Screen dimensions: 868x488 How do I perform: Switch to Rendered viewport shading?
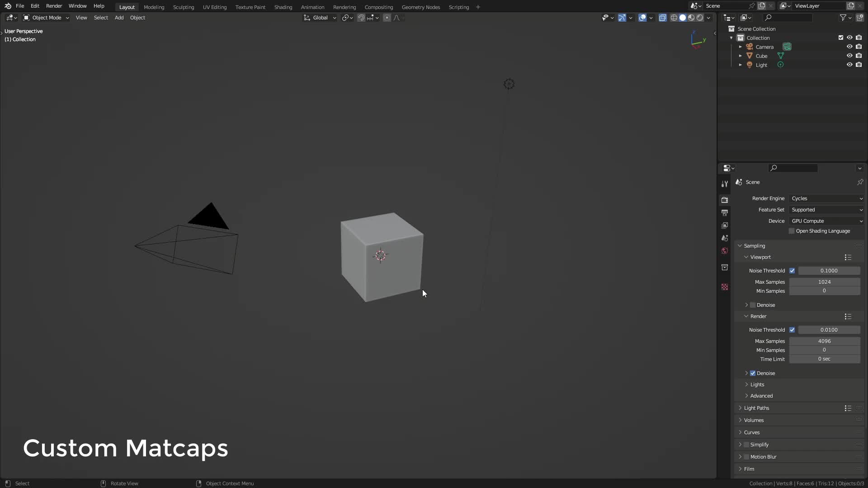(700, 18)
